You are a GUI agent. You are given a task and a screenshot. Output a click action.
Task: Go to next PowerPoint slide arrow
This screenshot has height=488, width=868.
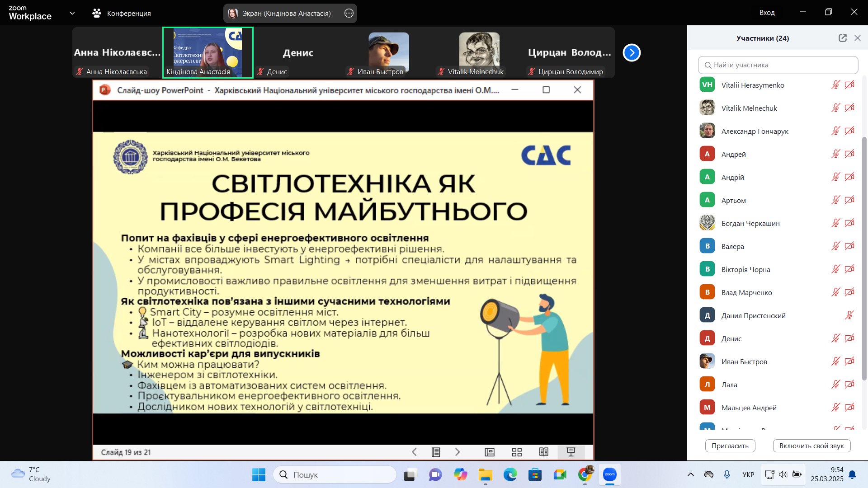tap(458, 452)
